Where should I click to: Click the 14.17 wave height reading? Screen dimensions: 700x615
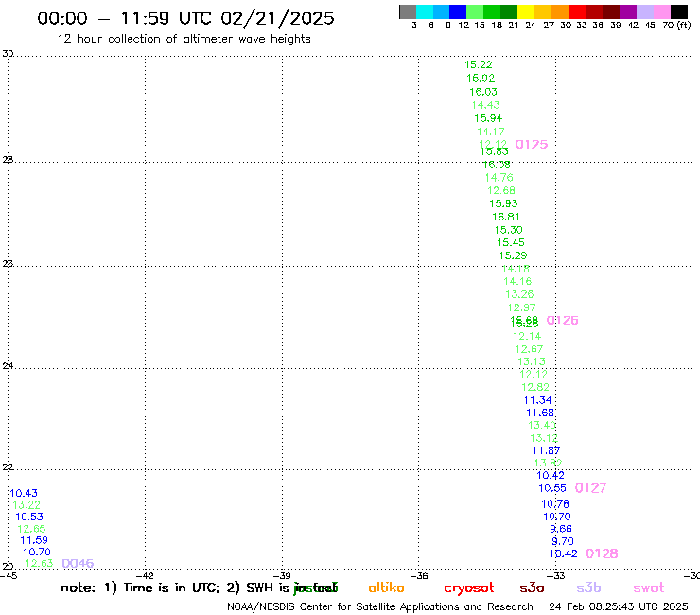tap(491, 132)
